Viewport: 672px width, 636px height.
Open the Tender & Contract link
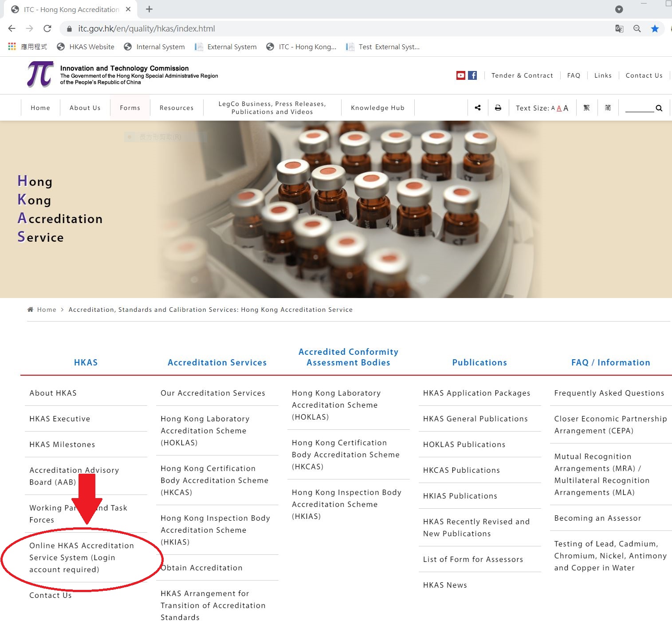tap(522, 75)
